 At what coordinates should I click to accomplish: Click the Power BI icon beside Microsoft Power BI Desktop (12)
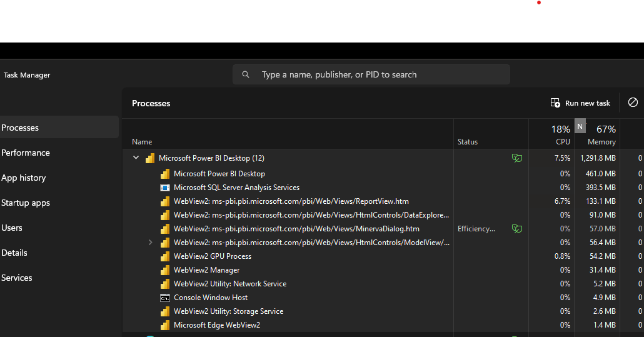(150, 158)
